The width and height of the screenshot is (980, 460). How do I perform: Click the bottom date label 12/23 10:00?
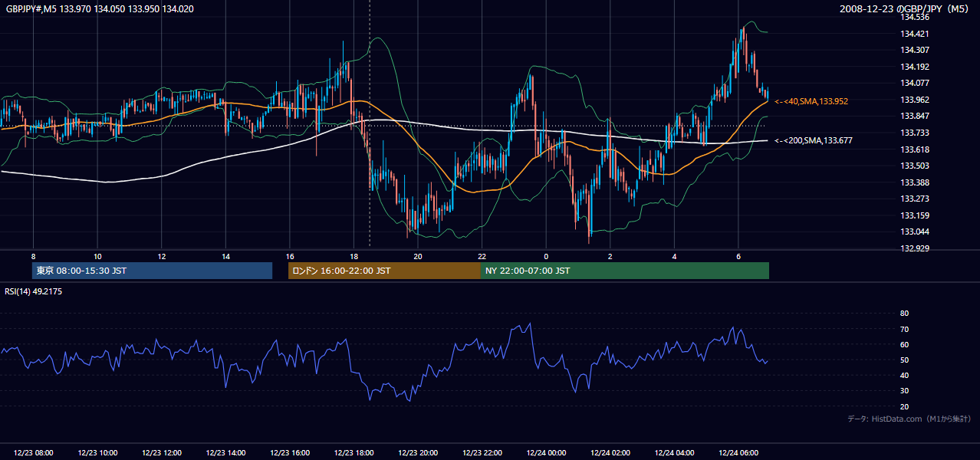point(97,453)
